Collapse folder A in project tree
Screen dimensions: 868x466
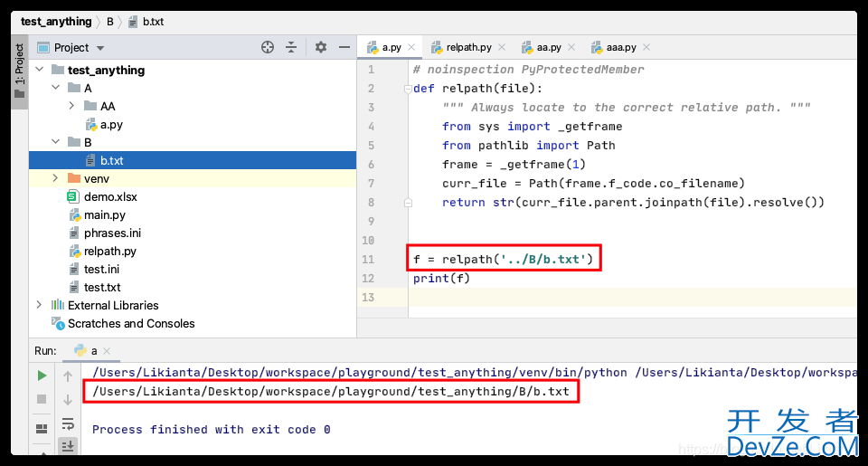55,88
